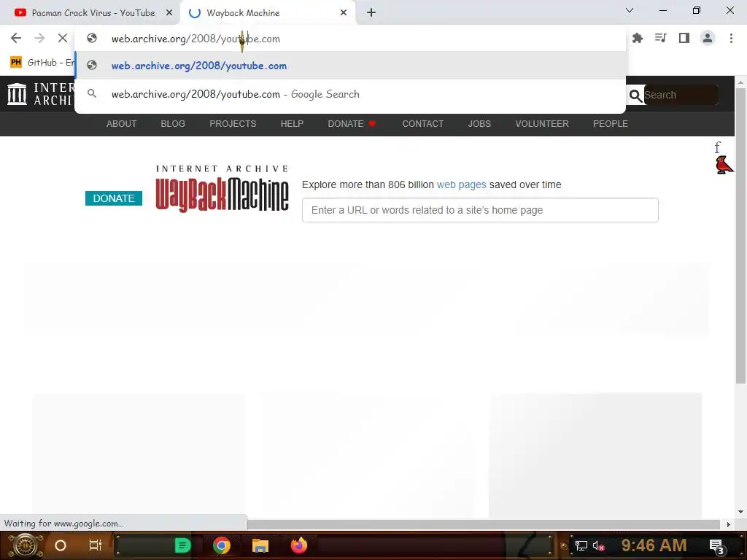Click the muted volume tray icon

pos(598,545)
